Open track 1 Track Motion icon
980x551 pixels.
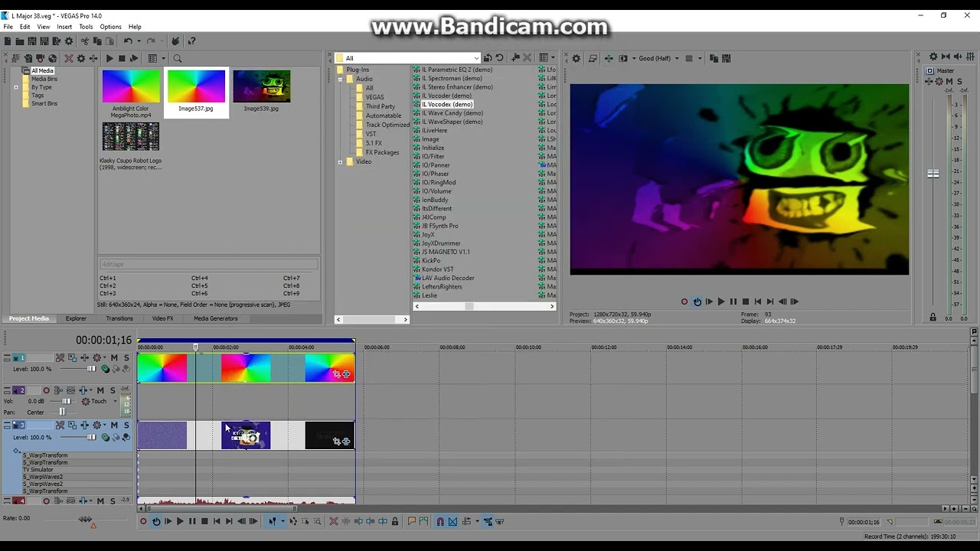[x=72, y=357]
